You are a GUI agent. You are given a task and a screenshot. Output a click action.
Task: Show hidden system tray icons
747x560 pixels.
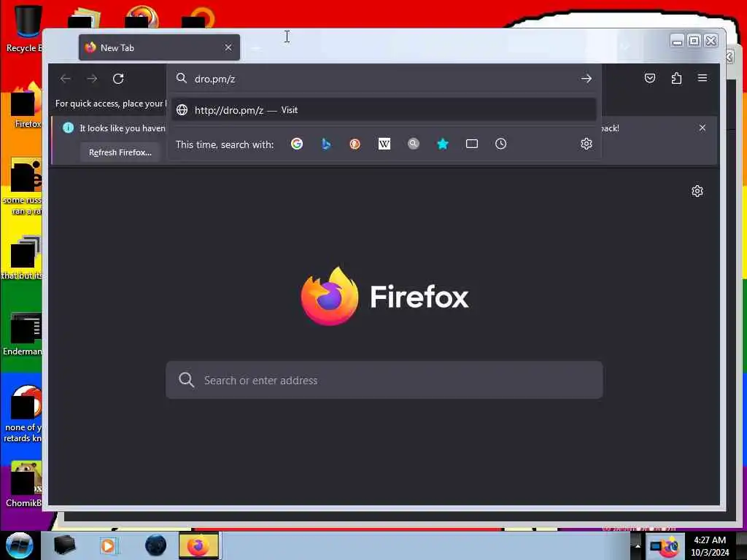click(x=638, y=545)
